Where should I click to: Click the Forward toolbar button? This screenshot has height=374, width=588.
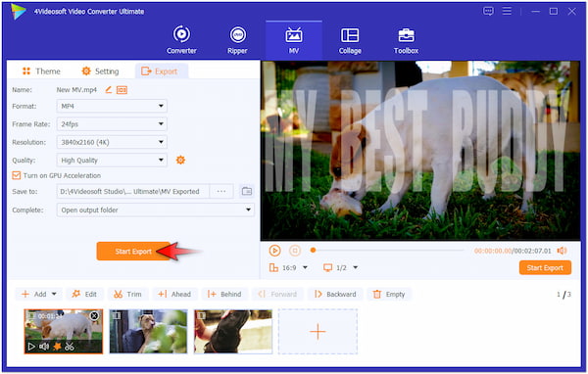(278, 294)
